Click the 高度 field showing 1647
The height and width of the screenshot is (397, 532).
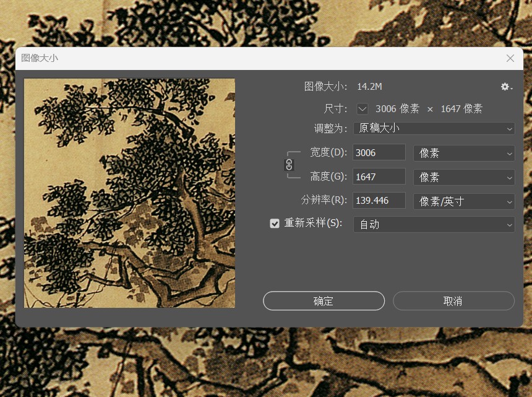point(379,177)
